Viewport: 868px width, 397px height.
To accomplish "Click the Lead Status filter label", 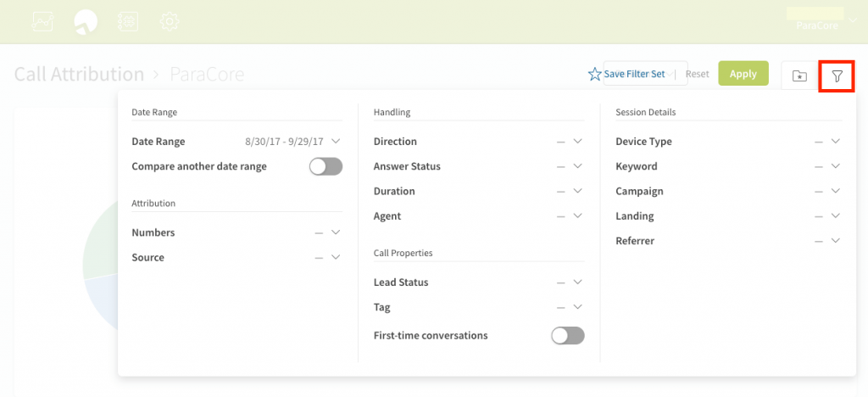I will (x=401, y=282).
